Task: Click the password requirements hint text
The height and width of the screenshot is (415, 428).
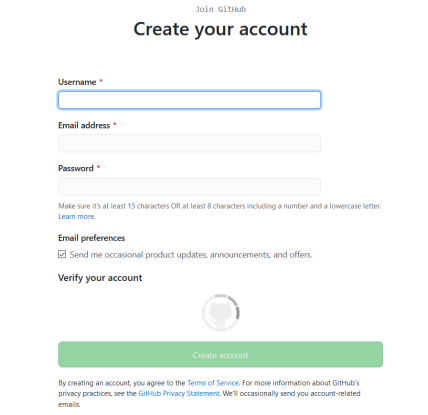Action: point(220,206)
